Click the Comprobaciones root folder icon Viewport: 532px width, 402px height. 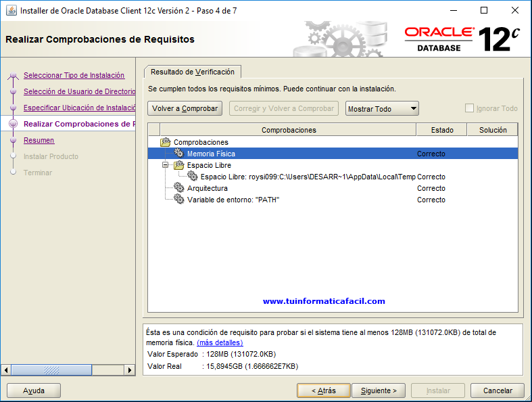point(165,142)
